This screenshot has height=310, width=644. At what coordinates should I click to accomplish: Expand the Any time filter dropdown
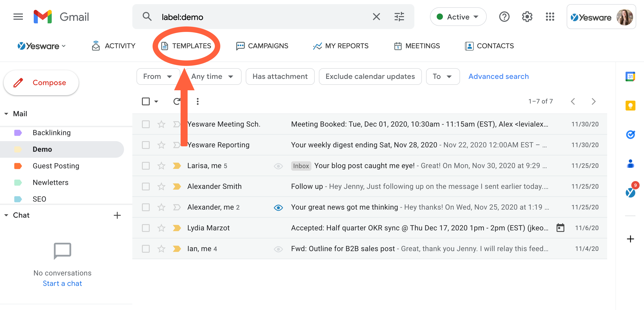[x=213, y=76]
